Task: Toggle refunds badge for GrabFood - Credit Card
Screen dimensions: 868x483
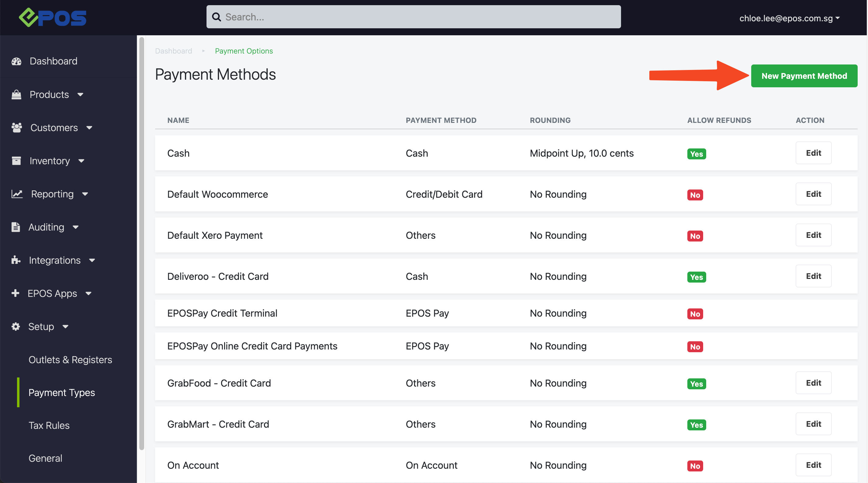Action: click(696, 384)
